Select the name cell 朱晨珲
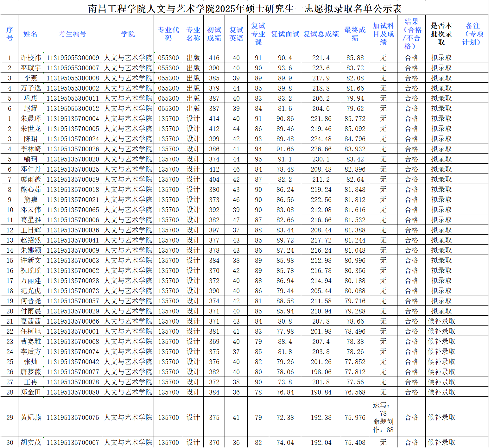Screen dimensions: 489x448 pyautogui.click(x=31, y=119)
